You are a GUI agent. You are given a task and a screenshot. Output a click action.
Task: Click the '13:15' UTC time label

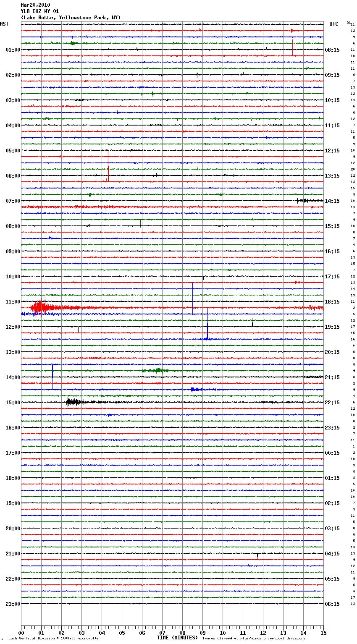click(332, 176)
